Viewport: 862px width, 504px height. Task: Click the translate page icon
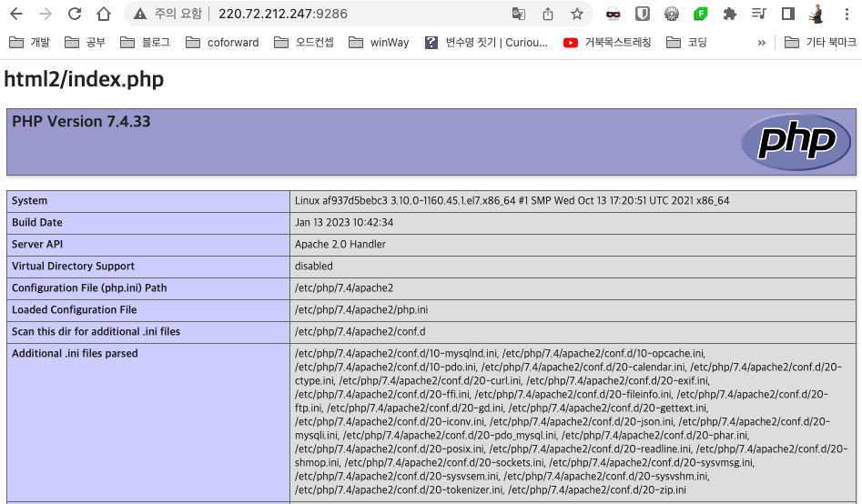pyautogui.click(x=519, y=14)
